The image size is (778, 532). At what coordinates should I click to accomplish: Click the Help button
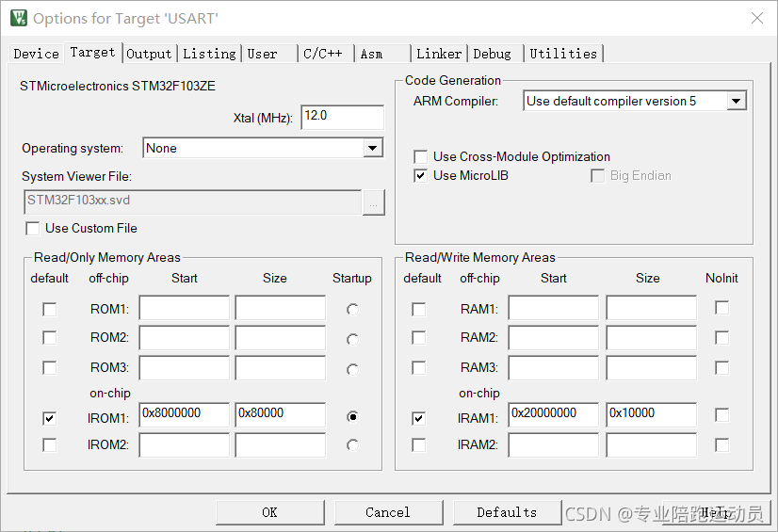(717, 512)
